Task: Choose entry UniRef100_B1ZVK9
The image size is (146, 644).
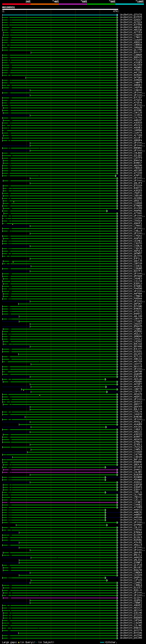Action: point(131,65)
